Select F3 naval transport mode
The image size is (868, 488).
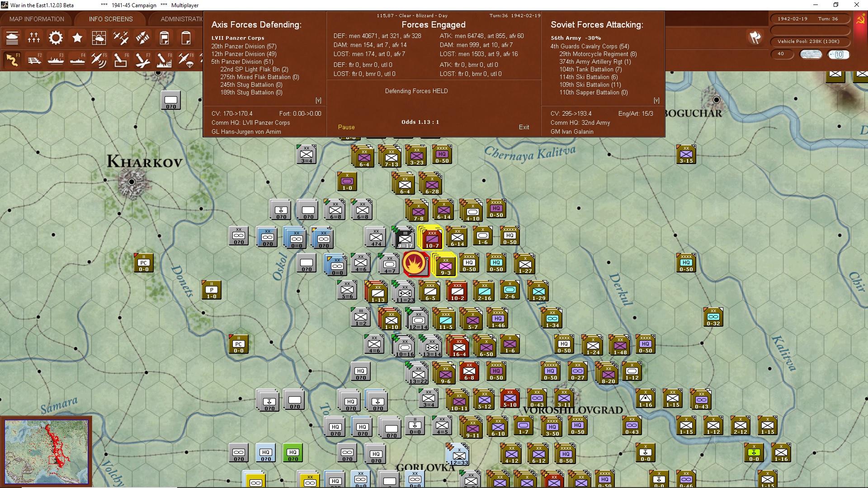pyautogui.click(x=56, y=60)
